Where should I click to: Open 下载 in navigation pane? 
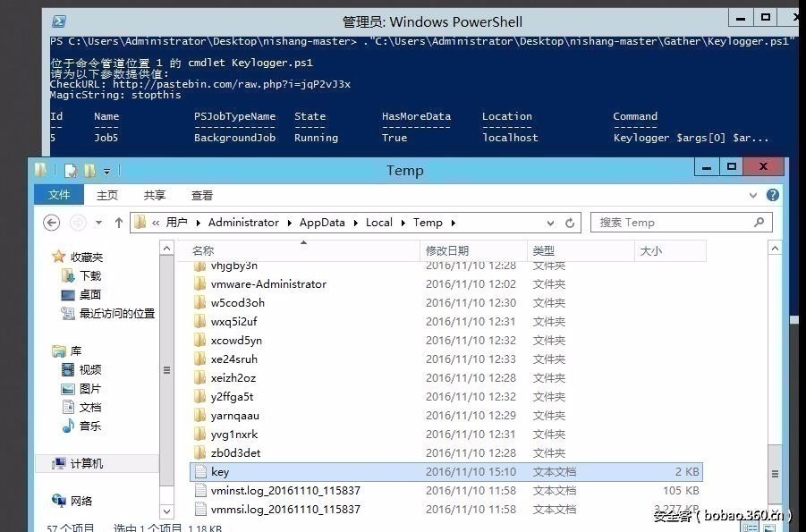pos(90,276)
